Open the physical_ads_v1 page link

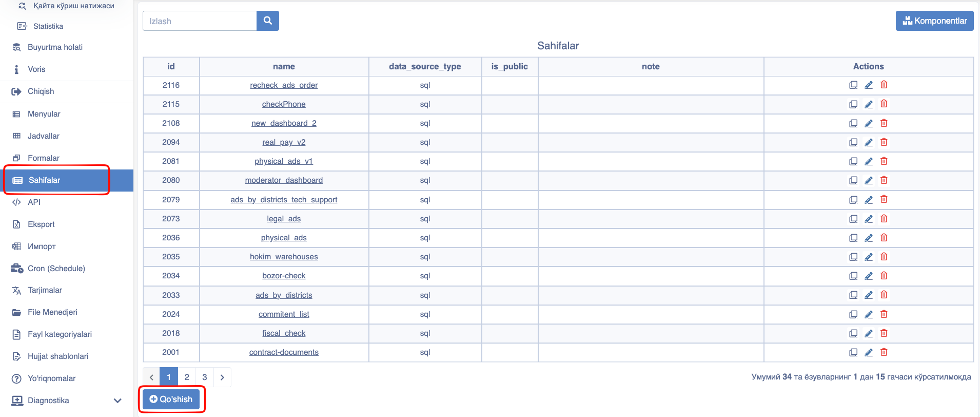pos(284,161)
